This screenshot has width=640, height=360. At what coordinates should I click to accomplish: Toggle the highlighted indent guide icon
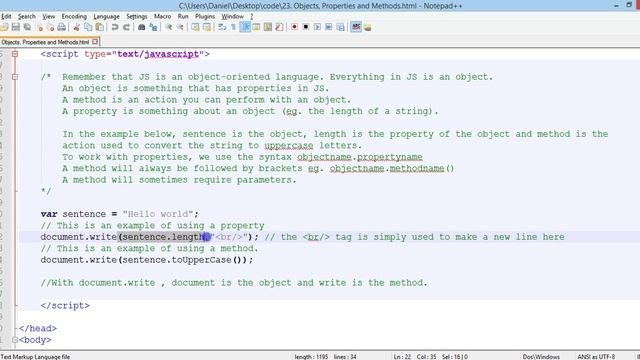tap(245, 27)
